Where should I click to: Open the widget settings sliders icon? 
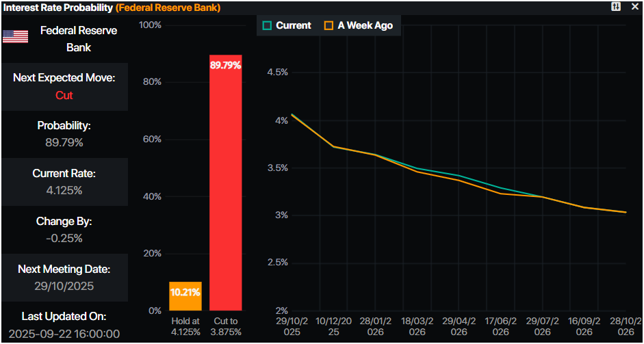pyautogui.click(x=616, y=7)
